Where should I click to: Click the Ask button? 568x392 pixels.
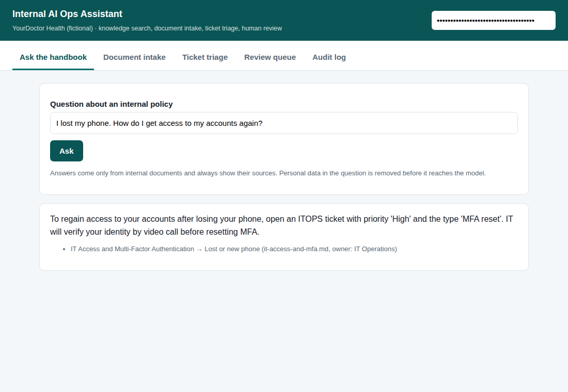(x=67, y=151)
